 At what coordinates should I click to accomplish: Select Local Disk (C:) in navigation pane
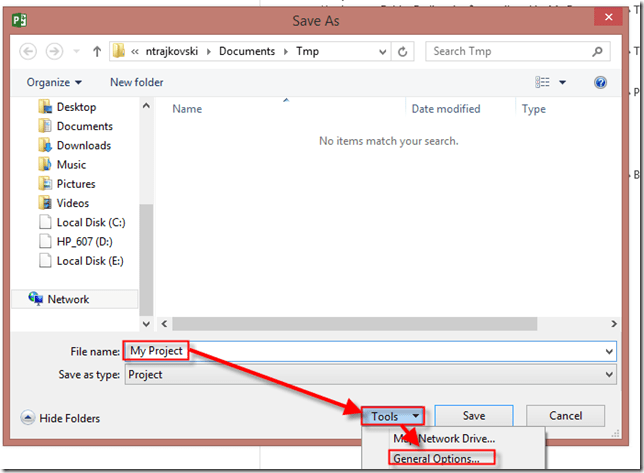(90, 222)
